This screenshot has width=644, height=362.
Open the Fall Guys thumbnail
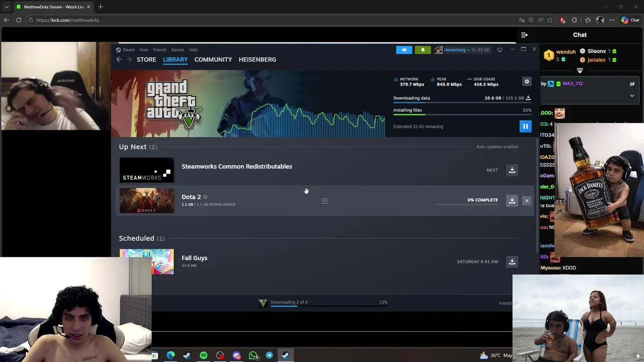(146, 261)
